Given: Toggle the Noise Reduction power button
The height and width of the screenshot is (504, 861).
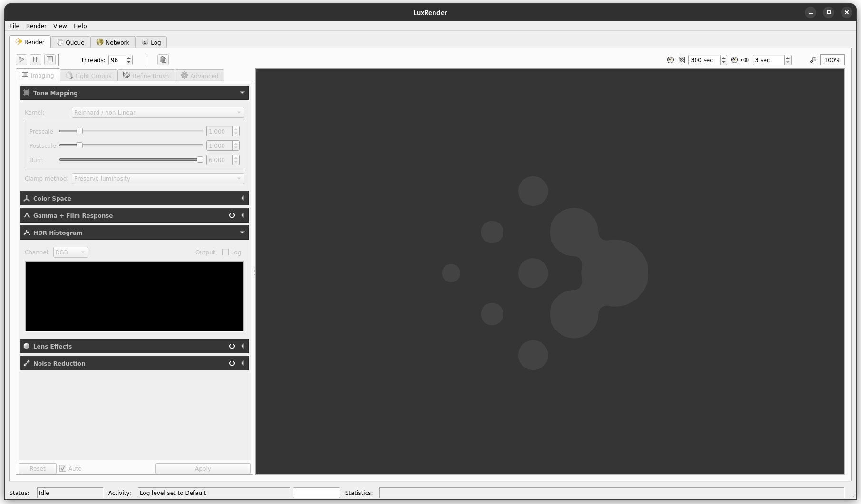Looking at the screenshot, I should point(232,363).
